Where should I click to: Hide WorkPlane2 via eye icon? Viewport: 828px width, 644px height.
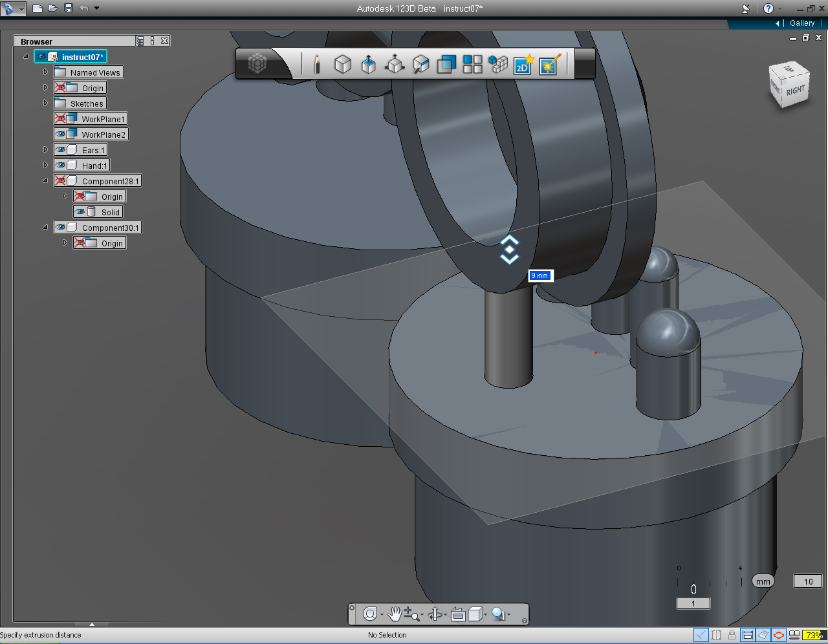point(60,134)
